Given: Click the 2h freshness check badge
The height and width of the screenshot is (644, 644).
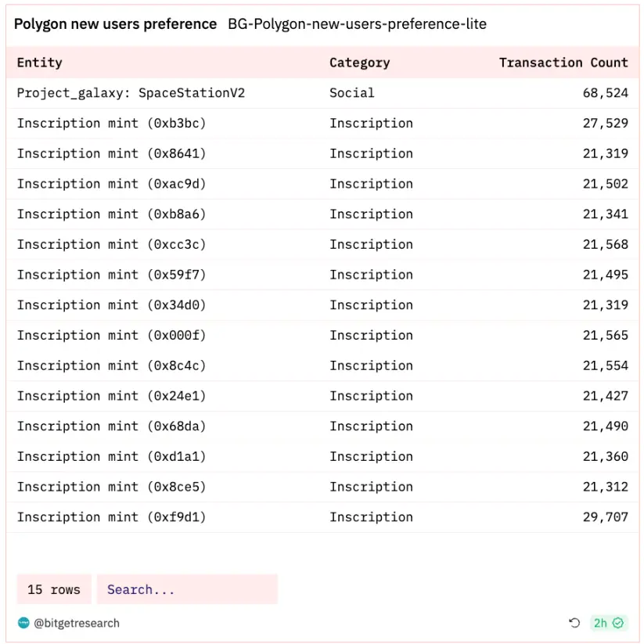Looking at the screenshot, I should 607,623.
